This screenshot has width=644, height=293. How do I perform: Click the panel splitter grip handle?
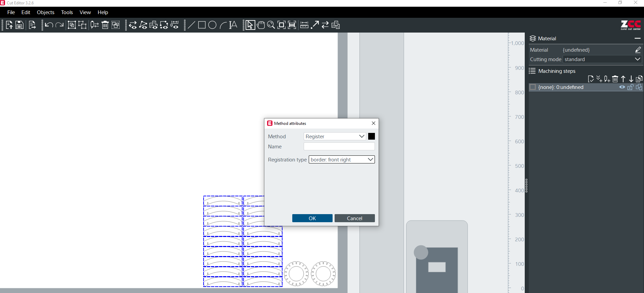[526, 185]
